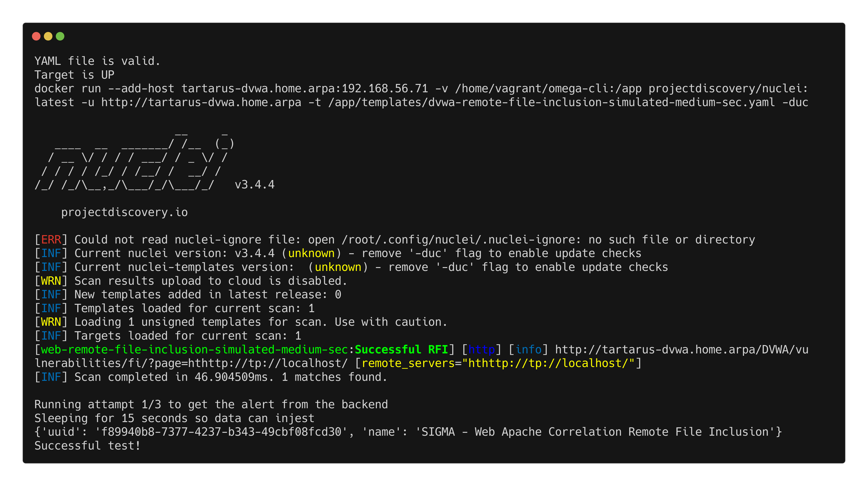Viewport: 868px width, 486px height.
Task: Click WRN tag before 'Loading 1 unsigned'
Action: point(51,322)
